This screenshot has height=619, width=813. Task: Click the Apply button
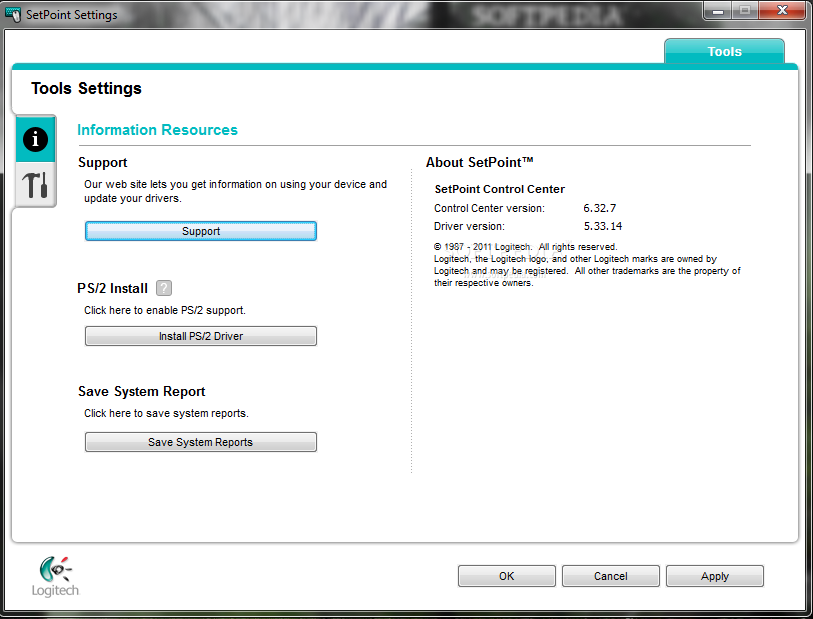tap(714, 576)
